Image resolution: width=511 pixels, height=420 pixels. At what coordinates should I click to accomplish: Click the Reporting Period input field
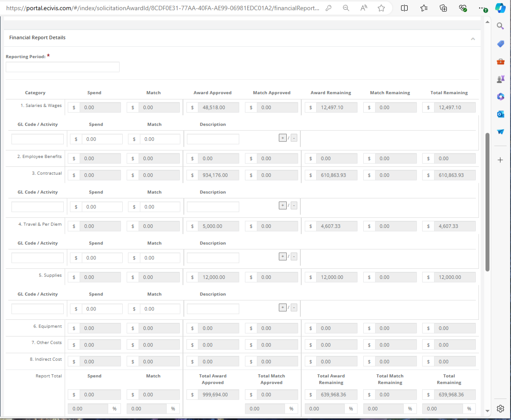62,67
